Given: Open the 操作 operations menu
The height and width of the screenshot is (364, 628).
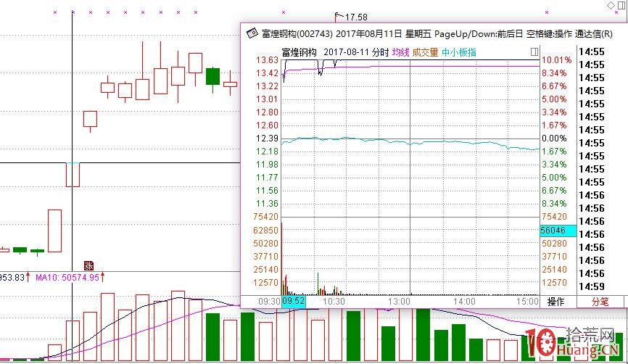Looking at the screenshot, I should pyautogui.click(x=555, y=301).
